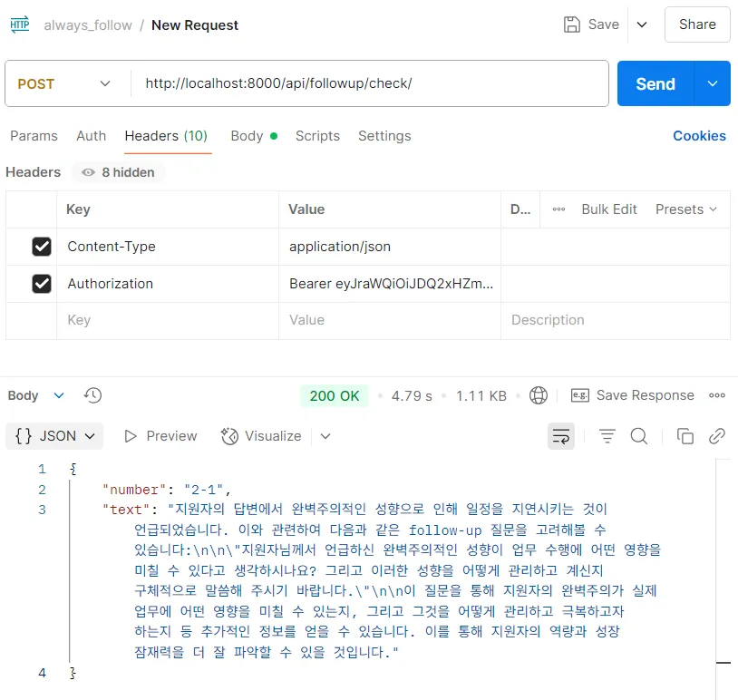Click the Save floppy disk icon
738x700 pixels.
pos(572,24)
